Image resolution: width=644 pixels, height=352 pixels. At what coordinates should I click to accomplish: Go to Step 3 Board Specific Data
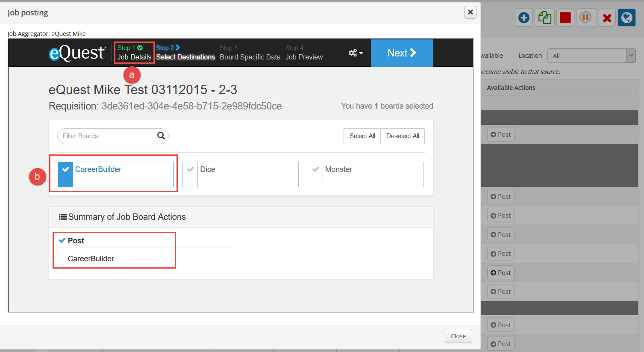[250, 53]
